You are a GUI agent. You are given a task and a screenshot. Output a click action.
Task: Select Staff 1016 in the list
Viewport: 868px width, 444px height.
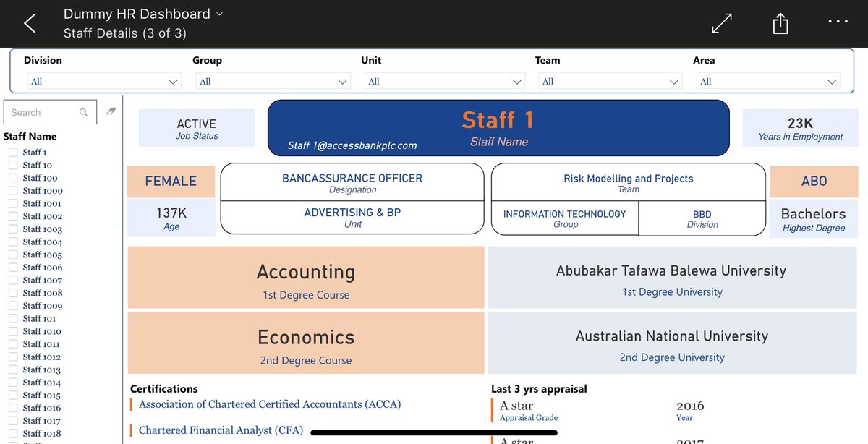coord(42,408)
